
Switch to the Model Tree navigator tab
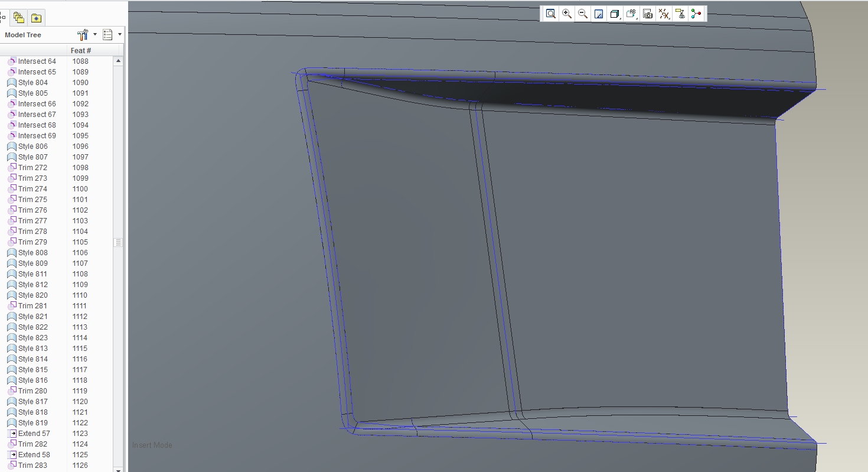pyautogui.click(x=3, y=17)
